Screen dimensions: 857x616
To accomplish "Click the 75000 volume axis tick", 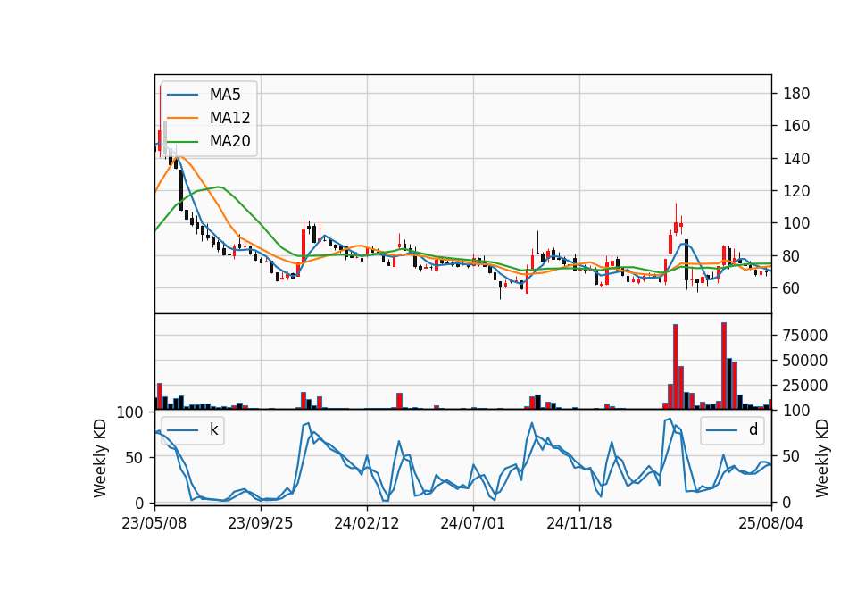I will 805,336.
